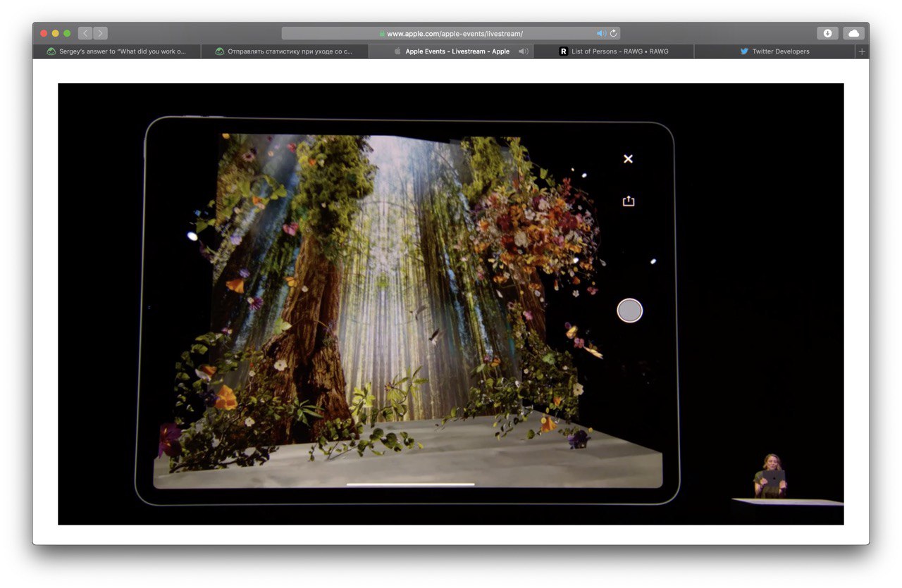Go back with Safari's back arrow

(85, 33)
